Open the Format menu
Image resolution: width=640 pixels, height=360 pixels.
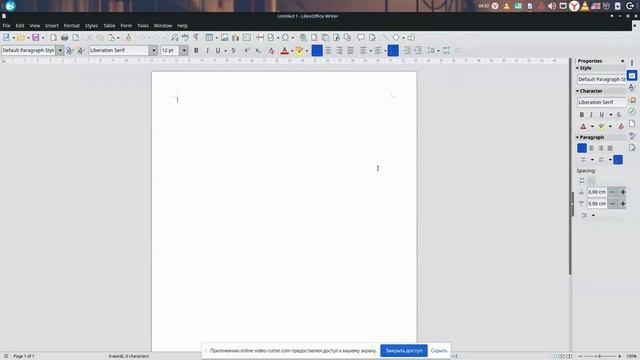71,26
